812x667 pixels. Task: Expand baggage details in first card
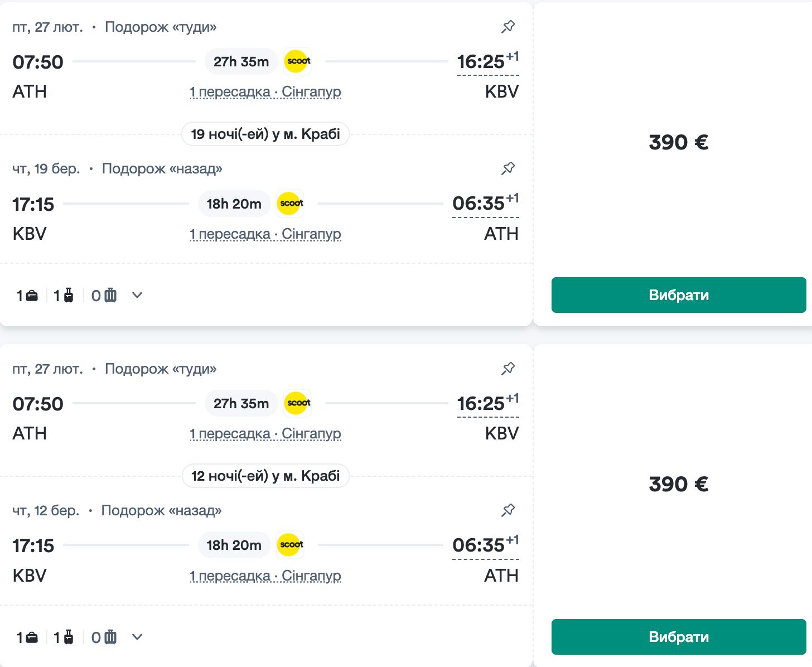tap(137, 296)
